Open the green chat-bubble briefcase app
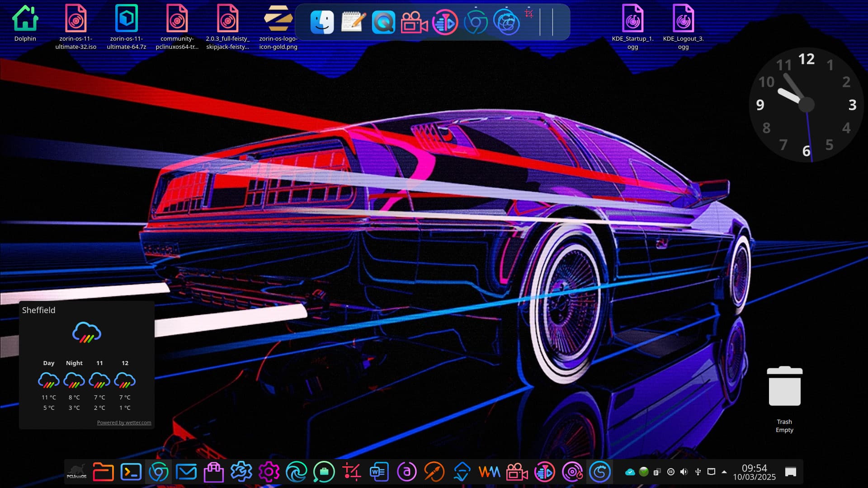Screen dimensions: 868x488 (324, 472)
